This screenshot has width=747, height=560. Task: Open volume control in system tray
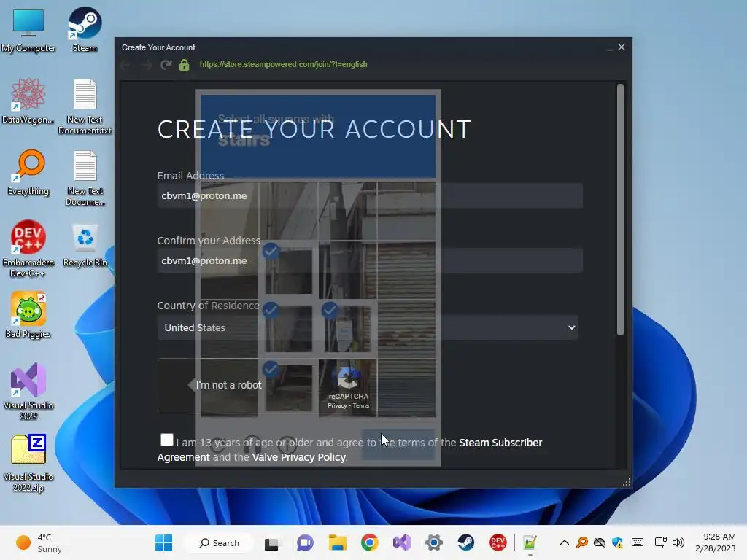coord(678,542)
